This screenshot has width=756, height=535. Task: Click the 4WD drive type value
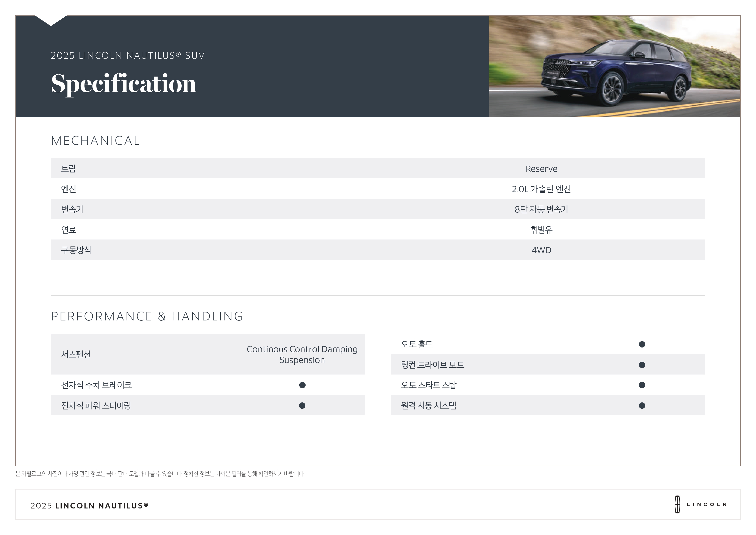(x=541, y=250)
